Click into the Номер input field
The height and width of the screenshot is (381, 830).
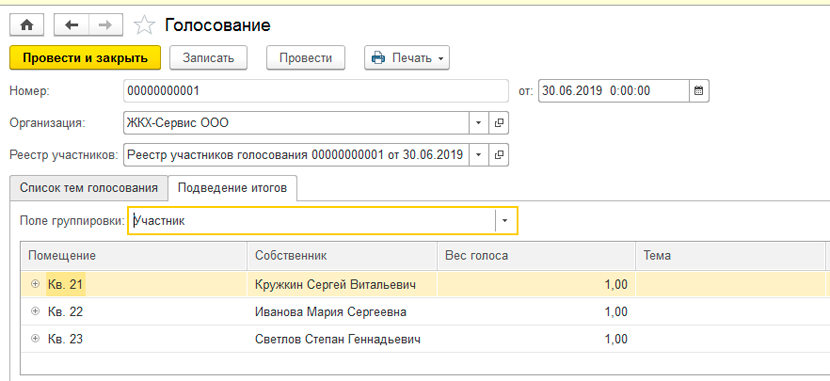pos(315,91)
